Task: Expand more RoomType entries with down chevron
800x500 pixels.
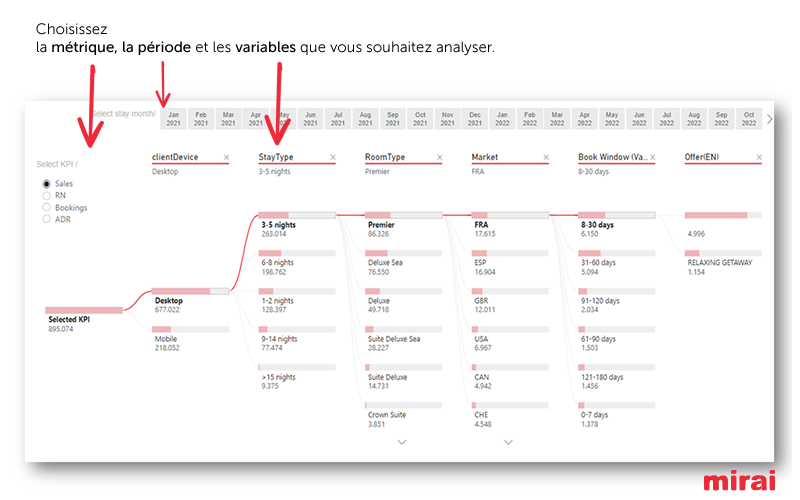Action: [x=402, y=442]
